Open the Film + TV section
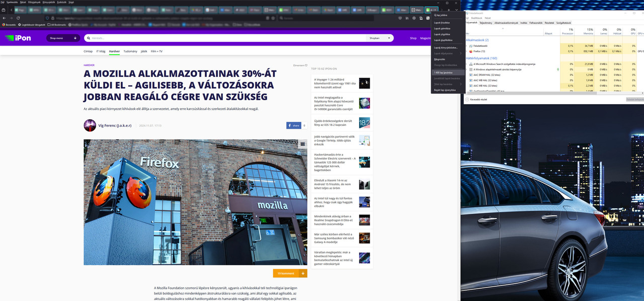 [156, 51]
